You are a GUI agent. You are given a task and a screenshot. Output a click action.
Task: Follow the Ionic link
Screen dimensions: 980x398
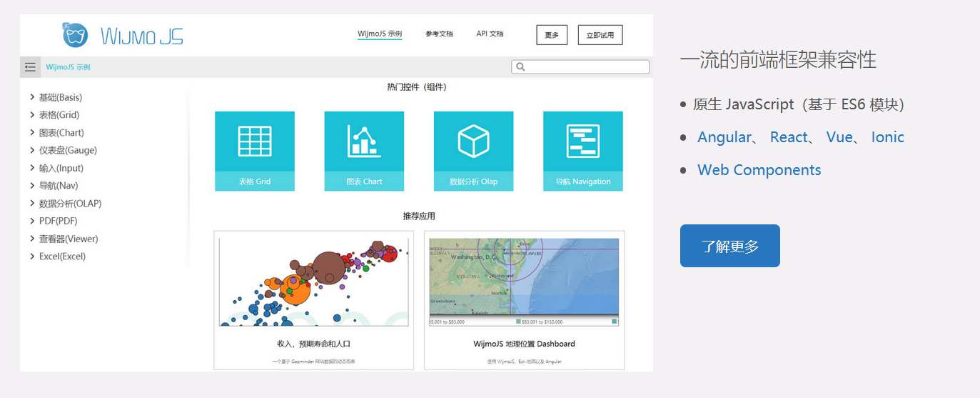click(888, 137)
